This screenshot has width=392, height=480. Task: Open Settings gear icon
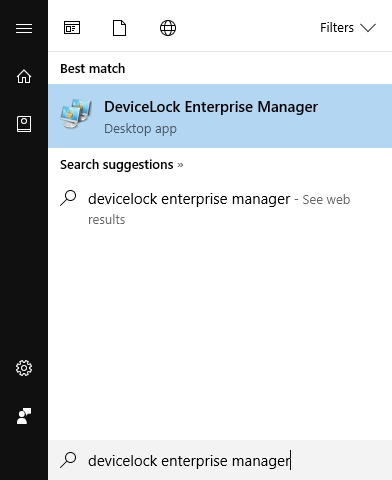click(x=24, y=368)
